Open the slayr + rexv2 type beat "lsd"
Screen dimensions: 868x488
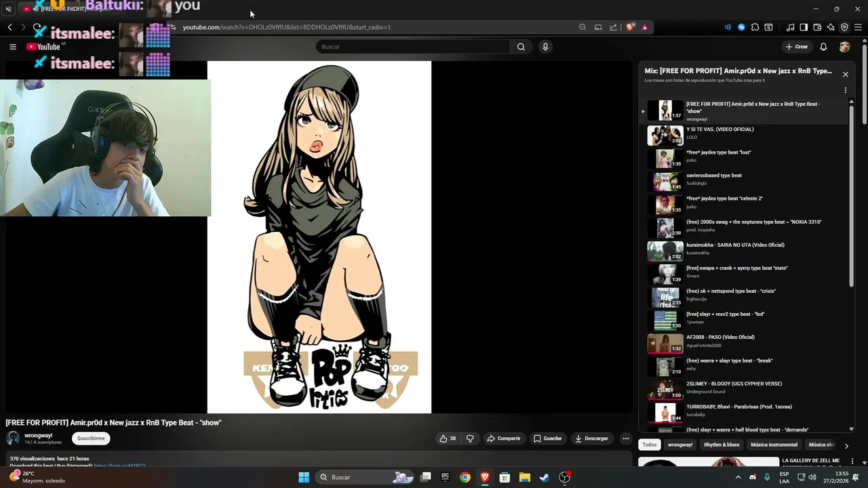(x=744, y=320)
